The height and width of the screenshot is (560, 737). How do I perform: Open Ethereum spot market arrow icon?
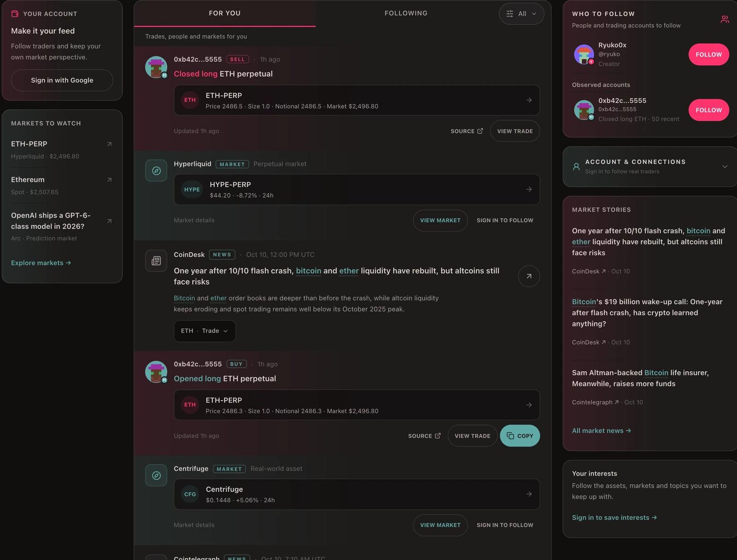[x=109, y=180]
